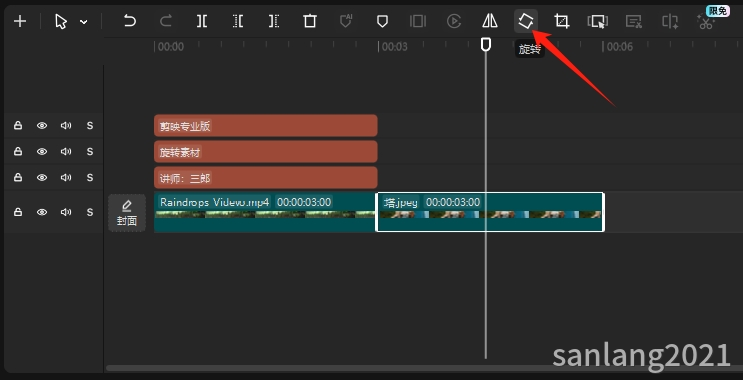
Task: Select the 剪映专业版 text clip
Action: (265, 126)
